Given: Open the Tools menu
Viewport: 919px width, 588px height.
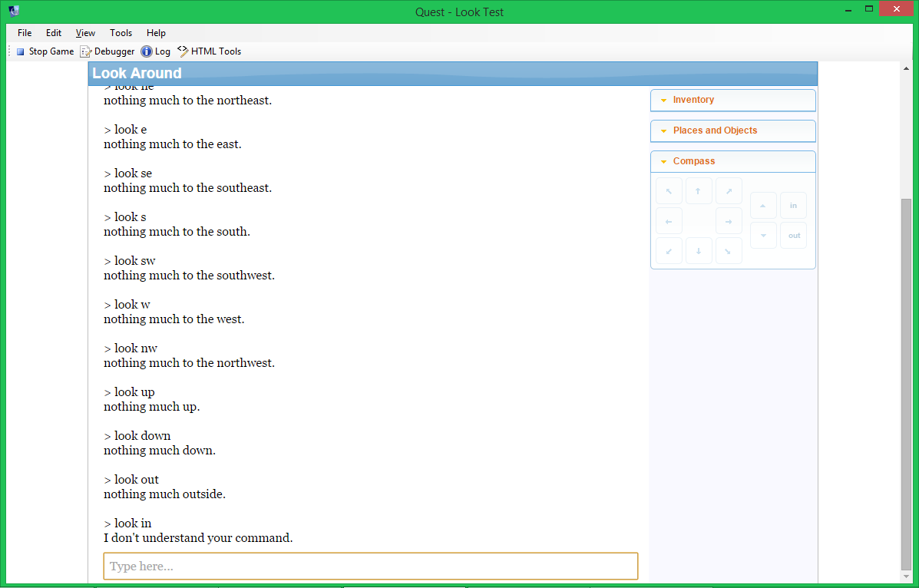Looking at the screenshot, I should pyautogui.click(x=121, y=33).
